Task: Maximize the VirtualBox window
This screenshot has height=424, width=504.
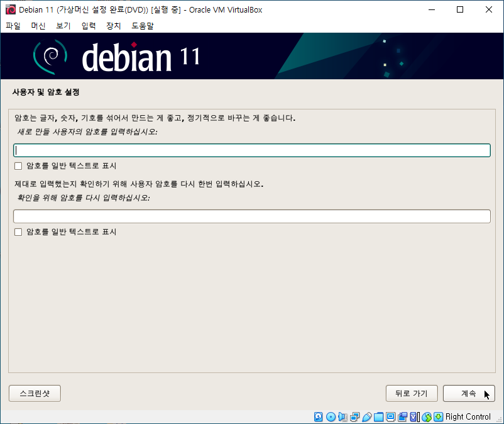Action: [x=460, y=9]
